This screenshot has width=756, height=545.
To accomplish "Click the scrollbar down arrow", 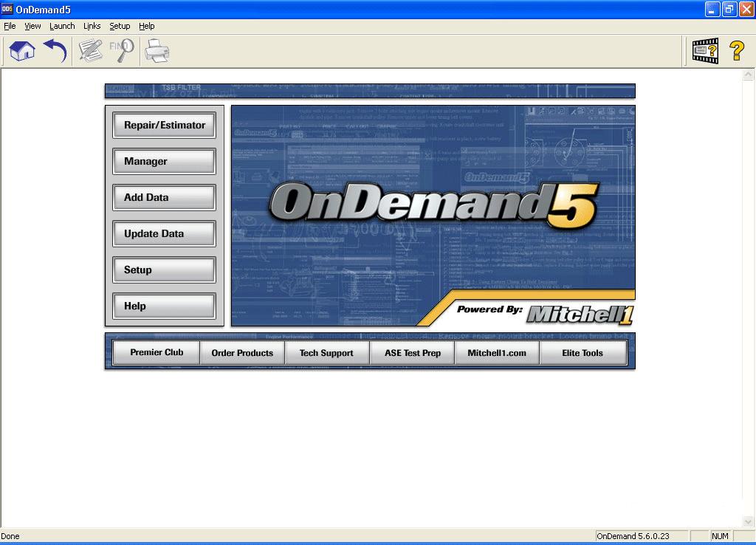I will click(x=748, y=521).
